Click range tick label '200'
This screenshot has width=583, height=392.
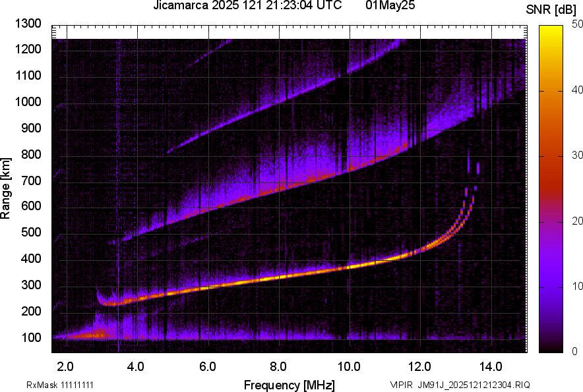[x=31, y=311]
